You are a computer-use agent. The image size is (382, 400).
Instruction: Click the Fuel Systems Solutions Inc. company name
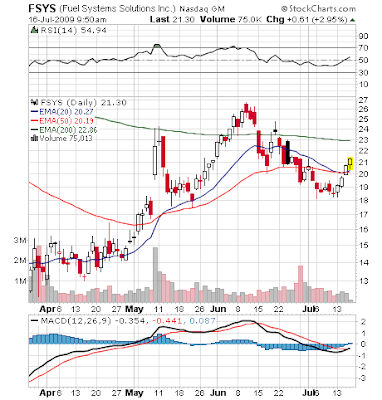(118, 8)
